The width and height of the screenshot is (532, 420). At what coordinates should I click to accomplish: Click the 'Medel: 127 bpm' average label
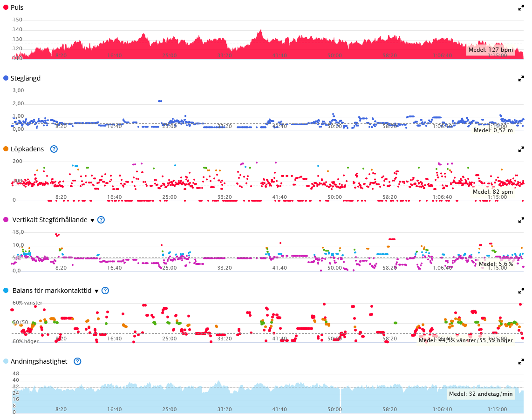(x=491, y=50)
